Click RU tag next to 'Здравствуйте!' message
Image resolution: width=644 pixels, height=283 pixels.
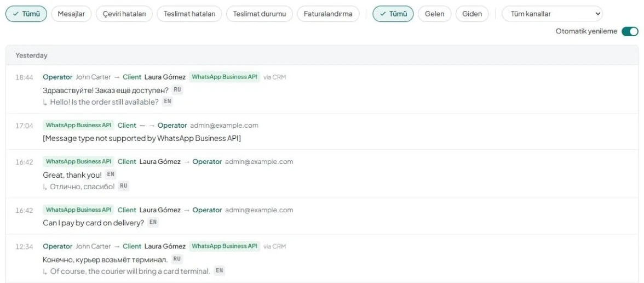(x=177, y=89)
